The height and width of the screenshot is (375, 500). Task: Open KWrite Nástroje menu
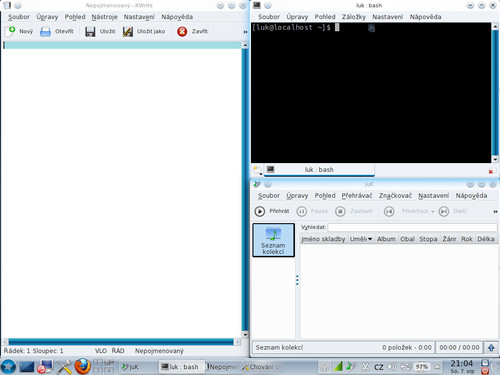click(104, 17)
